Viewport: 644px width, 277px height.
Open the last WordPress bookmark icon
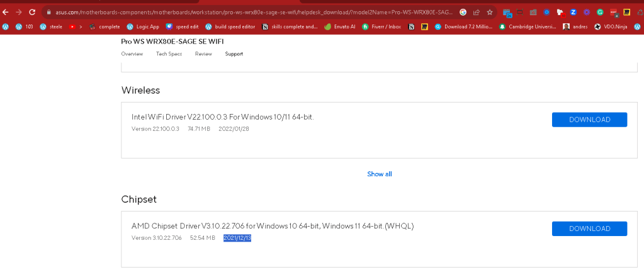(637, 26)
